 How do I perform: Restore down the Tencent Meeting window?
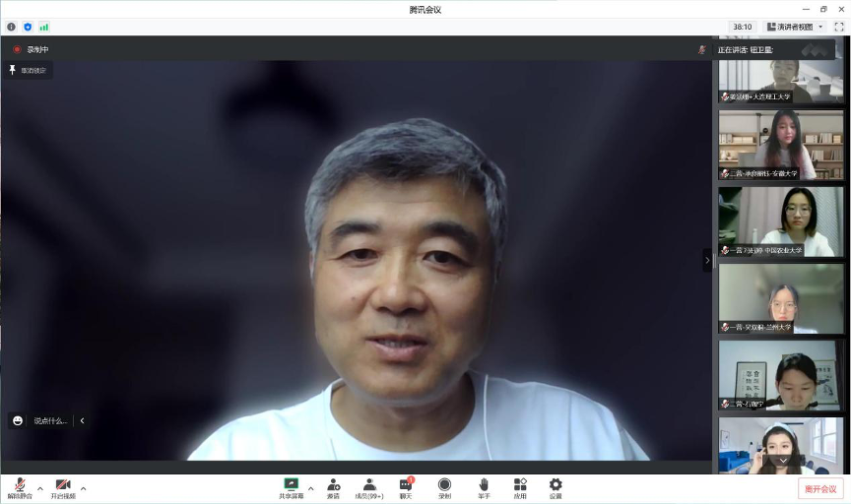[x=823, y=9]
